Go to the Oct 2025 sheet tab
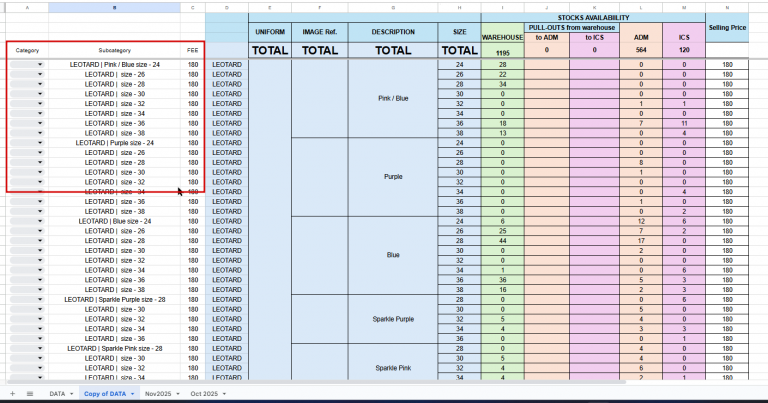 [x=204, y=394]
